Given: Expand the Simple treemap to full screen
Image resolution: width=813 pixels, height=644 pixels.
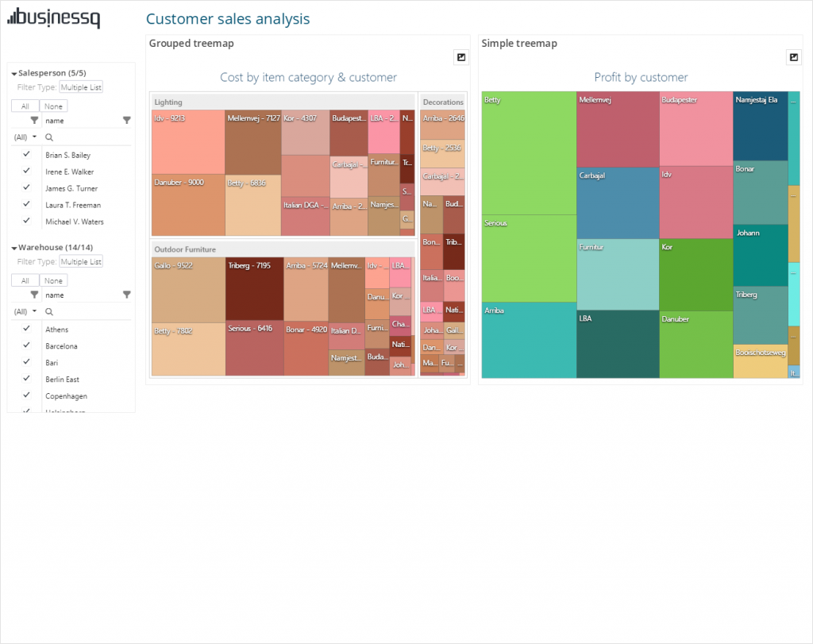Looking at the screenshot, I should pos(794,56).
